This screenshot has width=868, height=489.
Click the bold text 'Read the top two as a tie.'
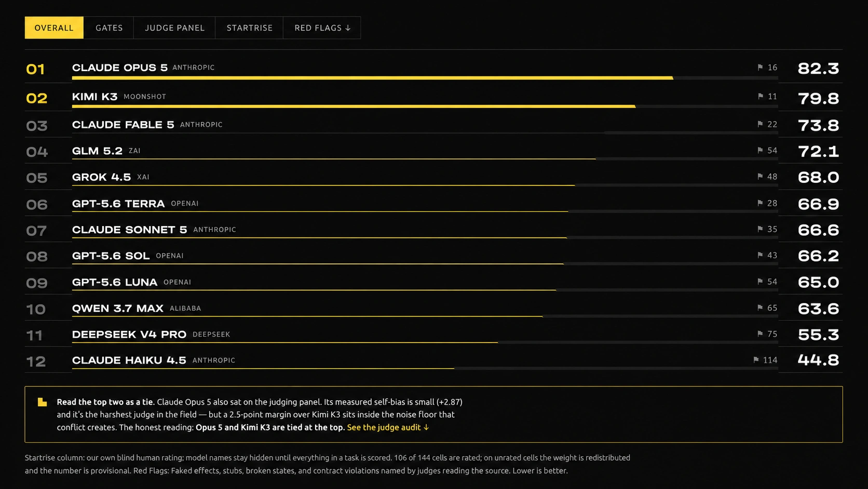(106, 402)
